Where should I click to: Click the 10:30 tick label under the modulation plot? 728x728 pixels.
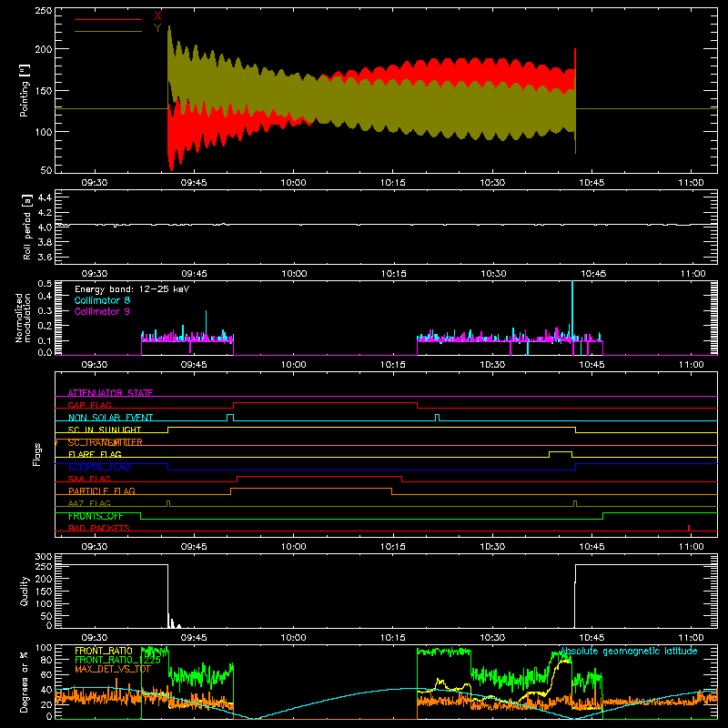click(x=492, y=365)
